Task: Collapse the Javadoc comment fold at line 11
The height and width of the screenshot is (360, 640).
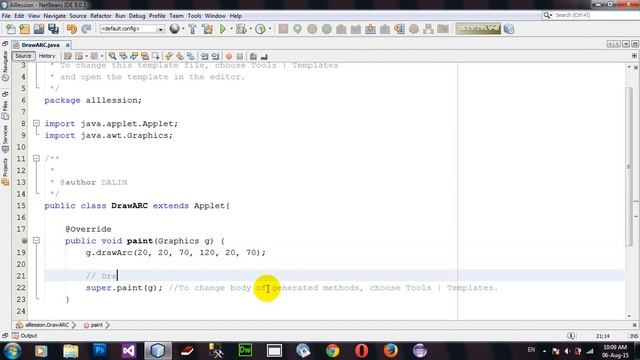Action: pos(36,158)
